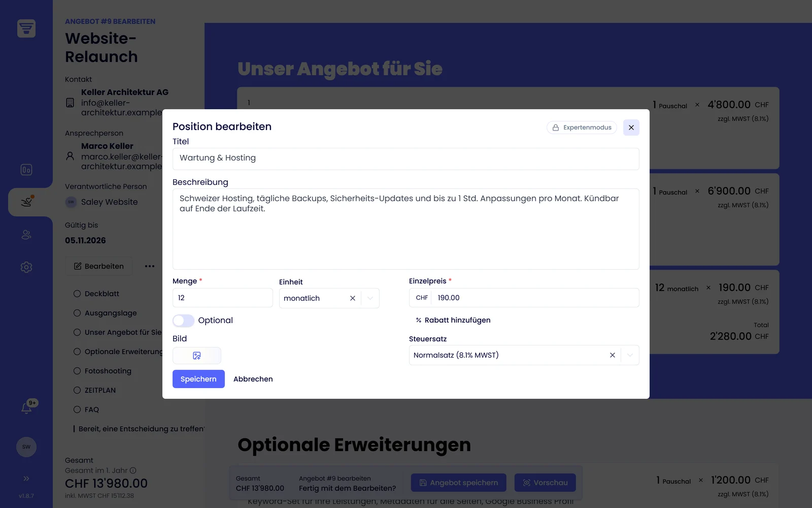Open the notifications bell icon
This screenshot has height=508, width=812.
point(26,408)
